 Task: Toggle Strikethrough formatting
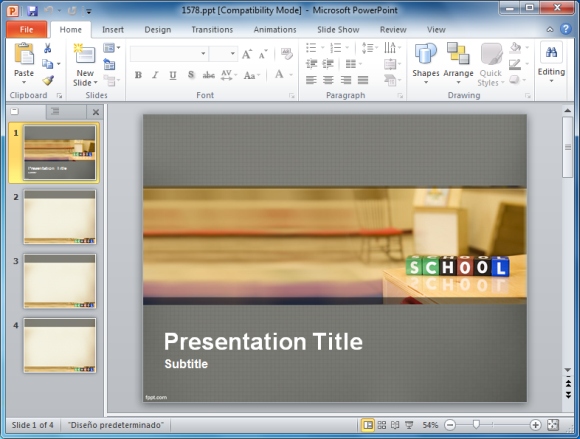(x=209, y=75)
